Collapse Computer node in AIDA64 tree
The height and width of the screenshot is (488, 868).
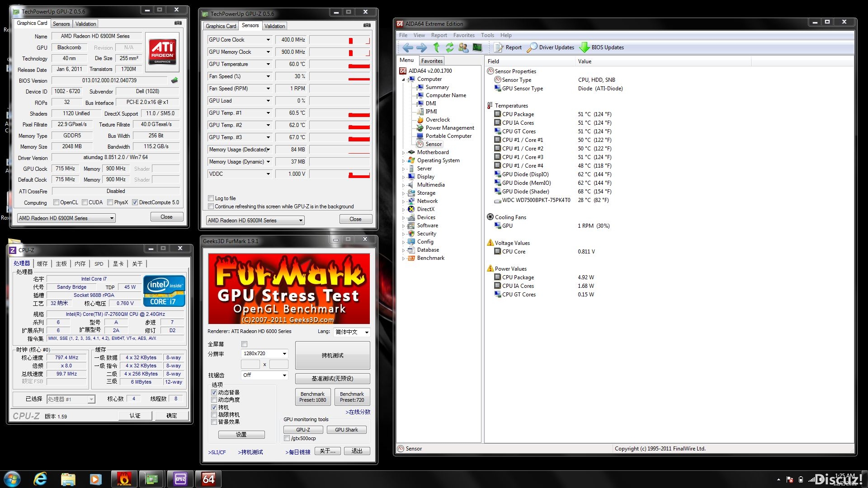tap(403, 80)
